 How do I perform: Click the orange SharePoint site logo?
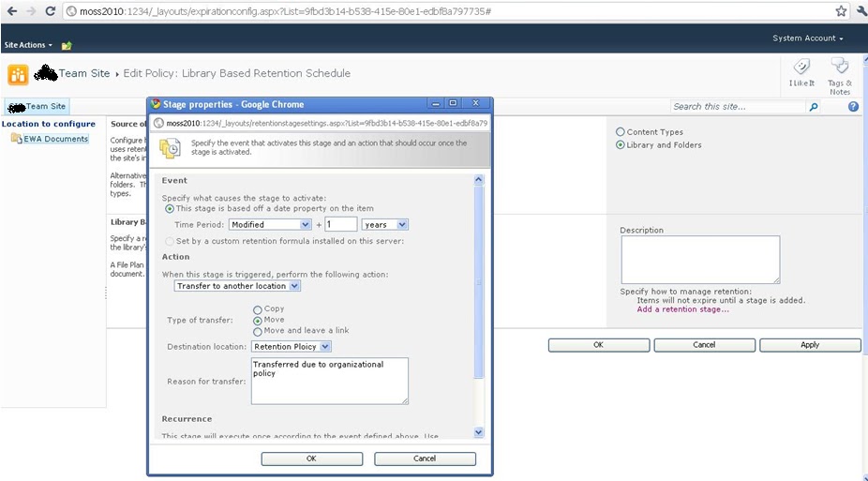pyautogui.click(x=18, y=74)
